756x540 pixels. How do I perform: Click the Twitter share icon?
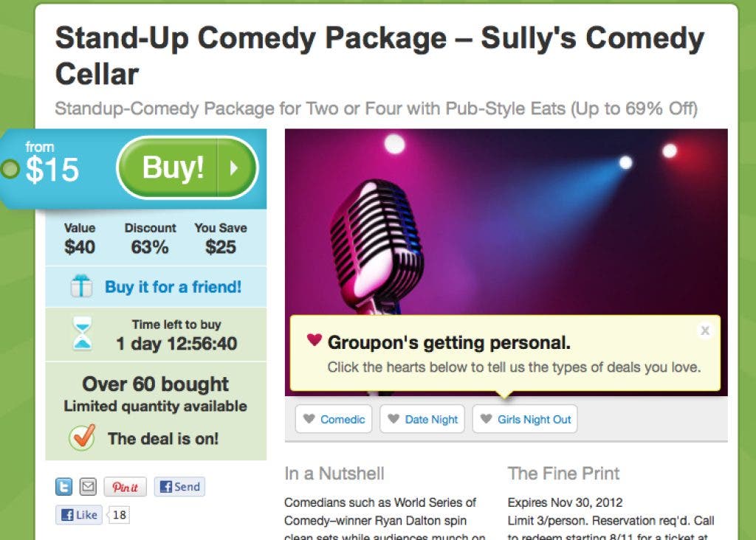[64, 487]
